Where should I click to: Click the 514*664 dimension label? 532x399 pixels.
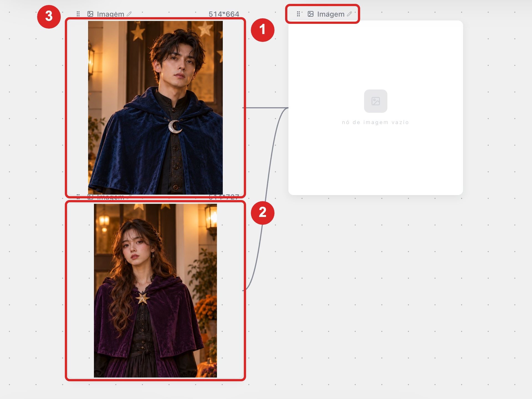click(224, 14)
